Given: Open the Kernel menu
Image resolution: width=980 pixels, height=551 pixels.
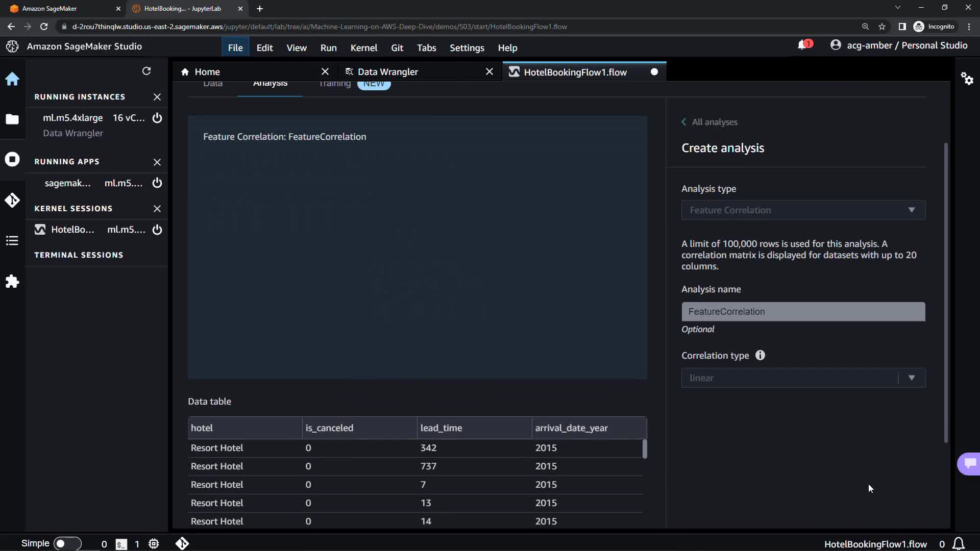Looking at the screenshot, I should 363,48.
